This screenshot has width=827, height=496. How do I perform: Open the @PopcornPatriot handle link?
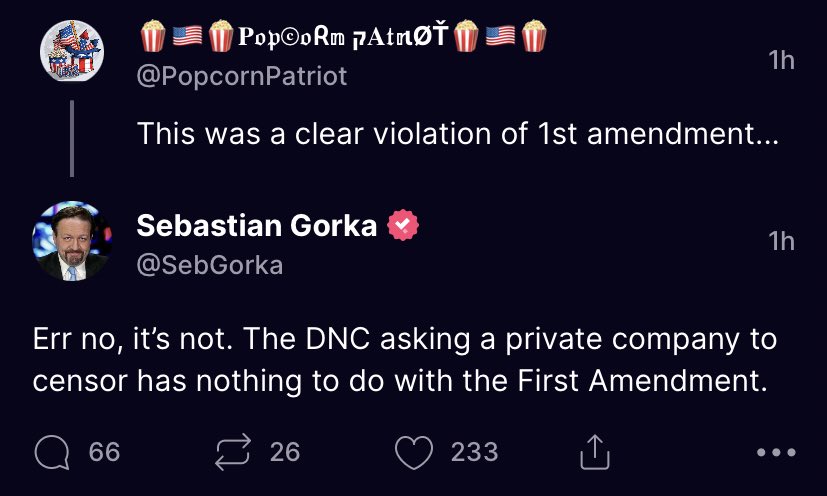[242, 76]
